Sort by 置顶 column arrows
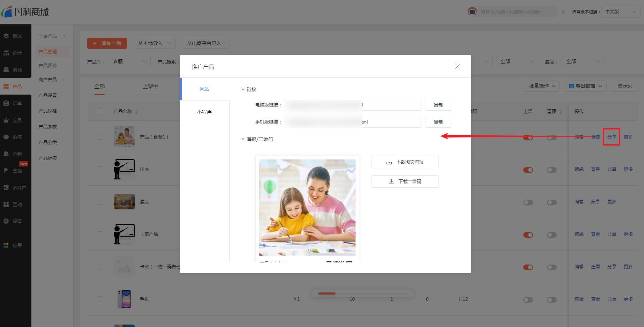 click(x=561, y=112)
